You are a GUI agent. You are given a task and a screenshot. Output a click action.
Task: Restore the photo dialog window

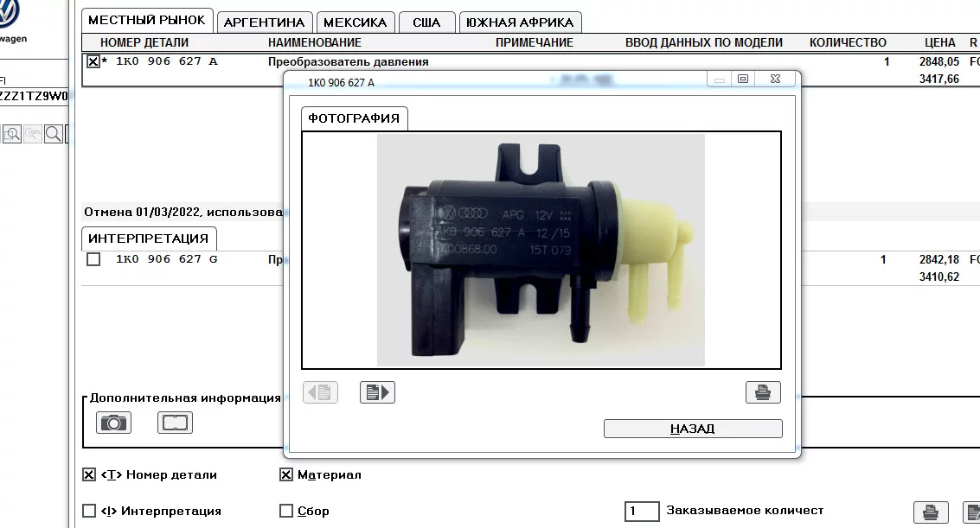[742, 79]
